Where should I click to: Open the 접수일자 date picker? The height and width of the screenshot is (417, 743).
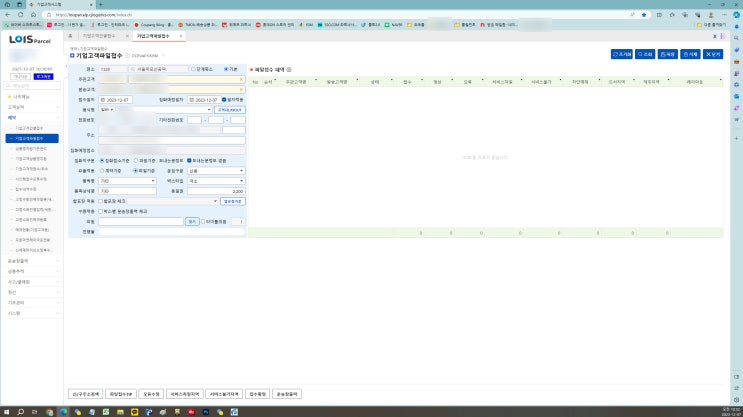pos(102,100)
